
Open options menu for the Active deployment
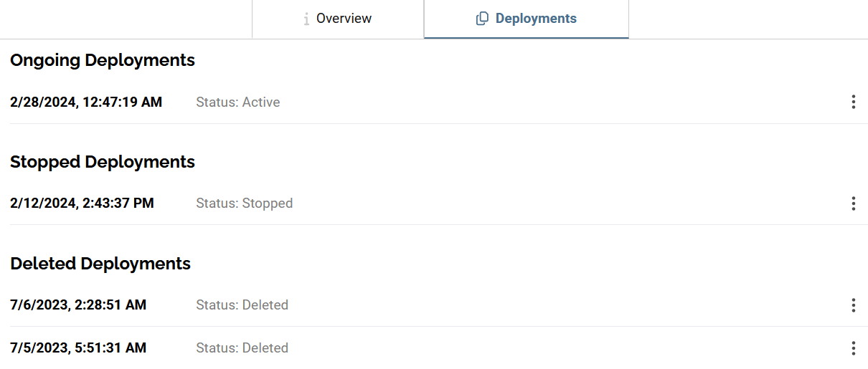[x=853, y=102]
